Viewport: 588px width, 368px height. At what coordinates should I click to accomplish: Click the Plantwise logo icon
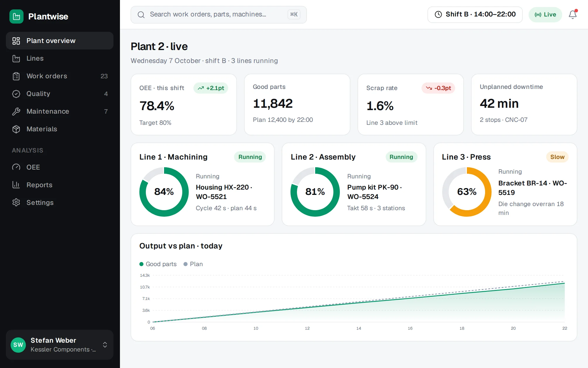click(x=16, y=16)
